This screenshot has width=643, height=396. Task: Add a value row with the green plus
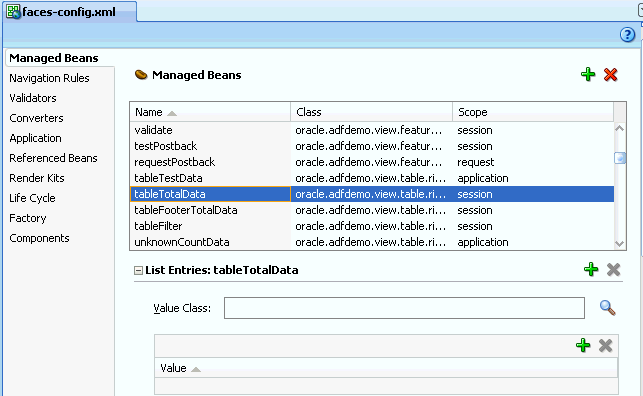point(583,346)
